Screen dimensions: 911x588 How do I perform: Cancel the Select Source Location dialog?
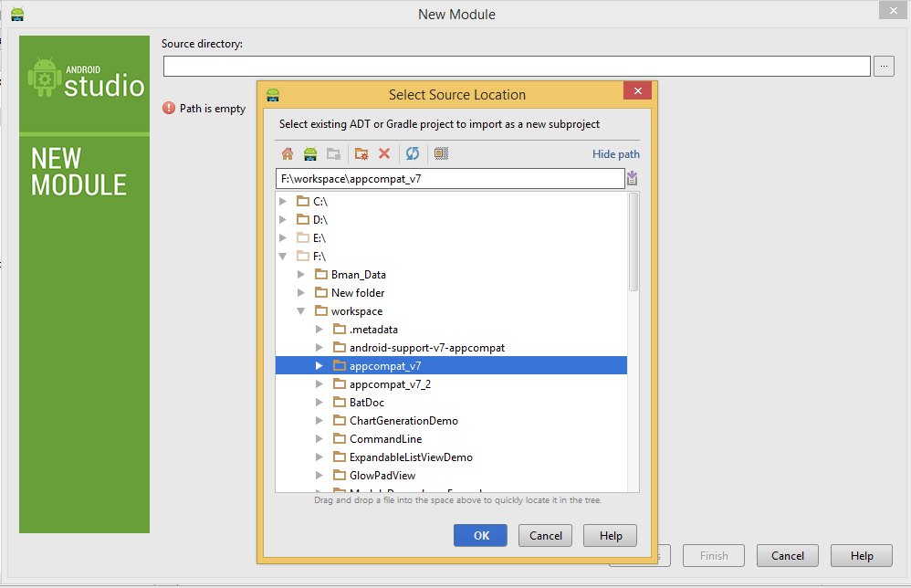pyautogui.click(x=546, y=536)
